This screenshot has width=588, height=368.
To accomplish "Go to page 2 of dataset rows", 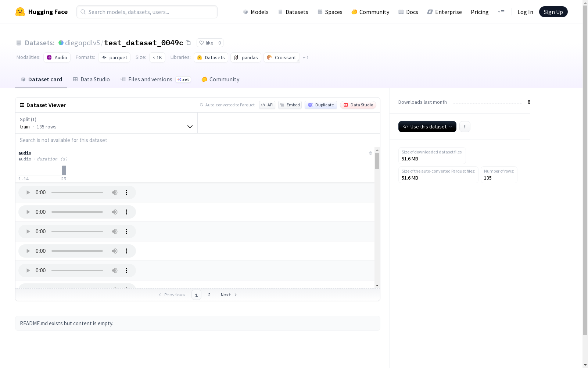I will click(209, 295).
